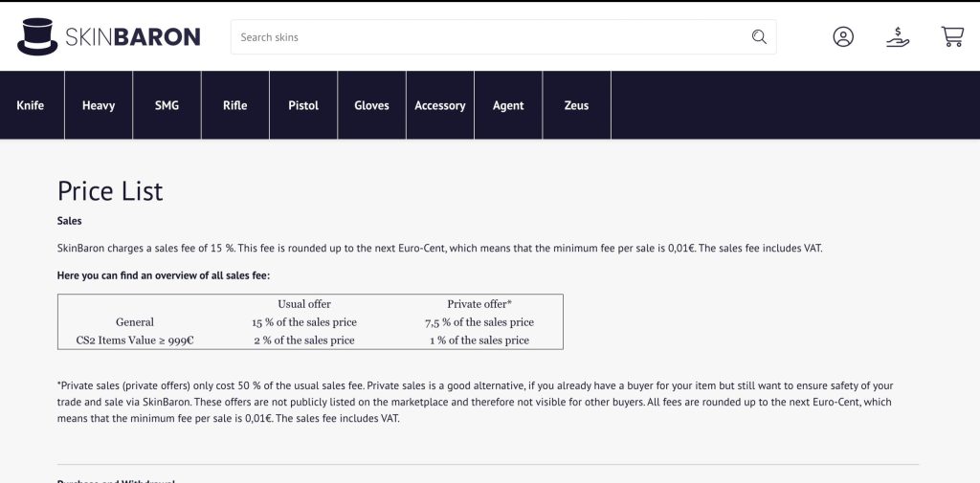980x483 pixels.
Task: Click the CS2 Items Value row label
Action: pos(134,340)
